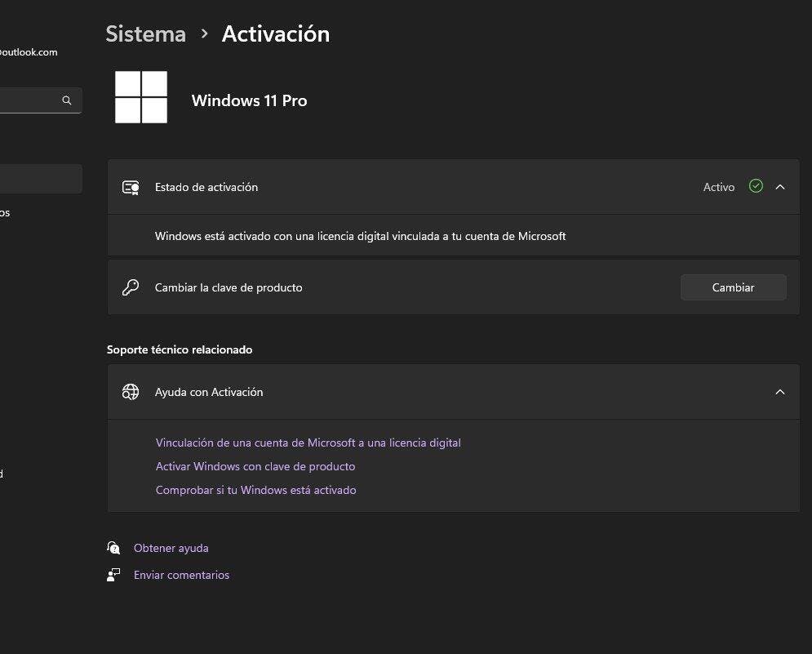Click the globe icon beside Ayuda con Activación

(131, 392)
